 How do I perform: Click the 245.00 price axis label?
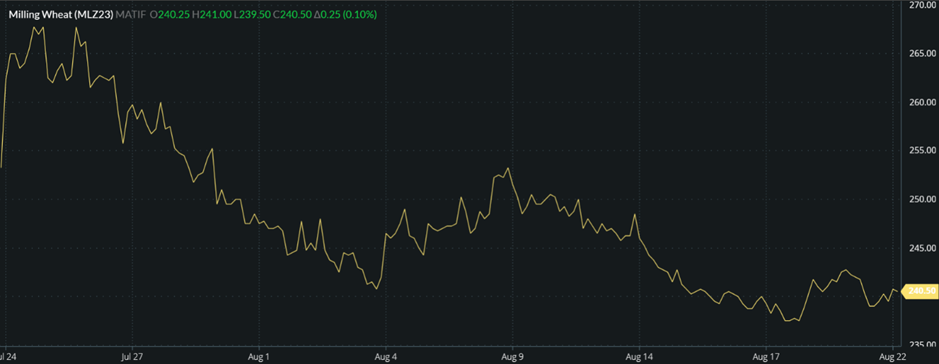923,247
